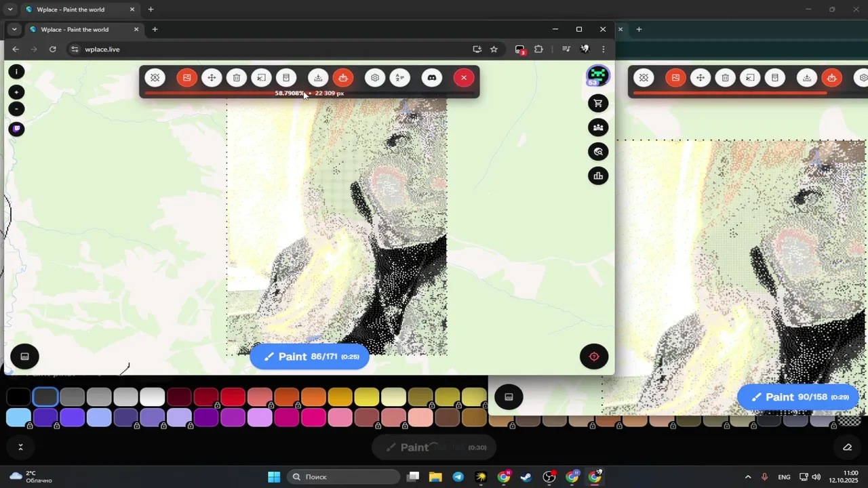The width and height of the screenshot is (868, 488).
Task: Click the resize image icon in front toolbar
Action: [x=261, y=78]
